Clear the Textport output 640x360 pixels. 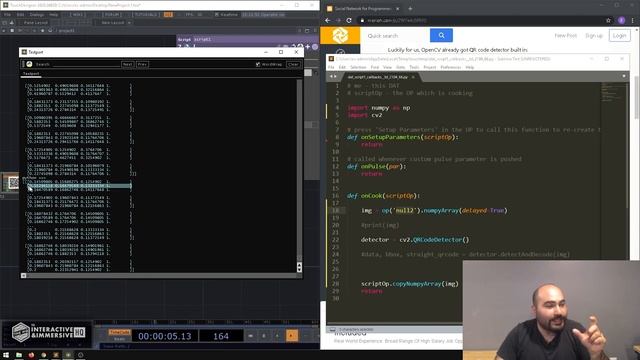click(x=293, y=64)
